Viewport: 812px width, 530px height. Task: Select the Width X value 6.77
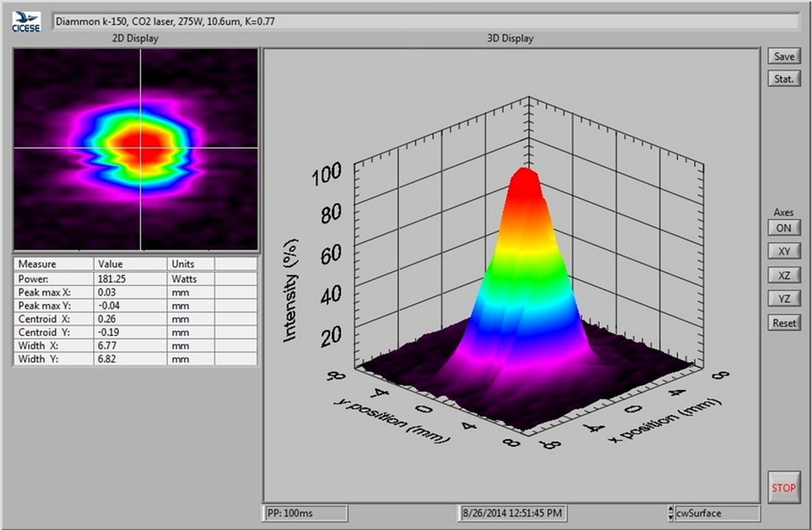(130, 346)
